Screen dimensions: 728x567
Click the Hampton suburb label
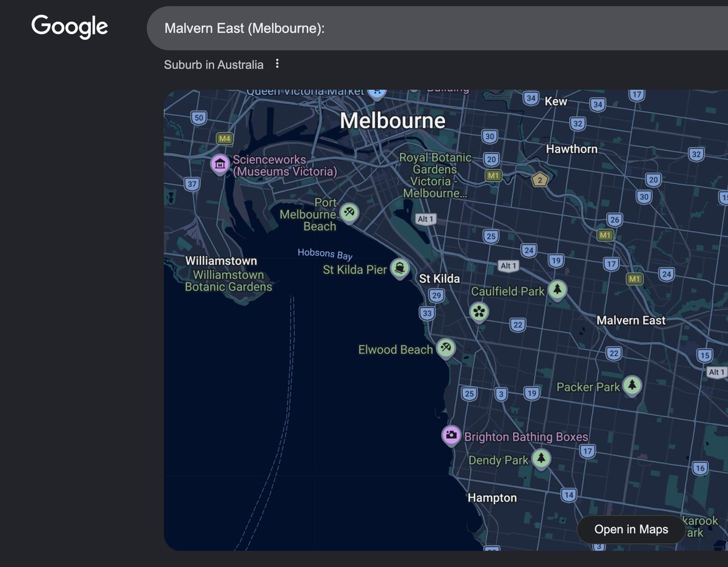[492, 498]
